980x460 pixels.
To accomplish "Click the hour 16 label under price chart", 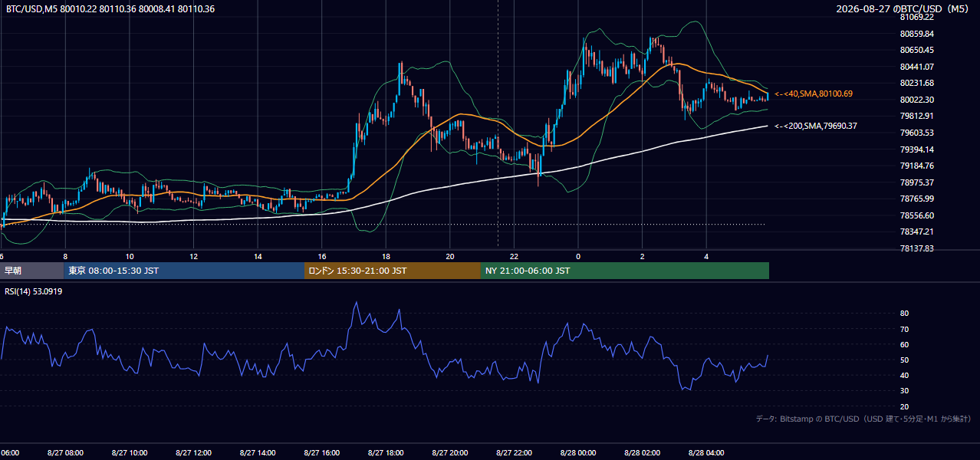I will click(322, 257).
